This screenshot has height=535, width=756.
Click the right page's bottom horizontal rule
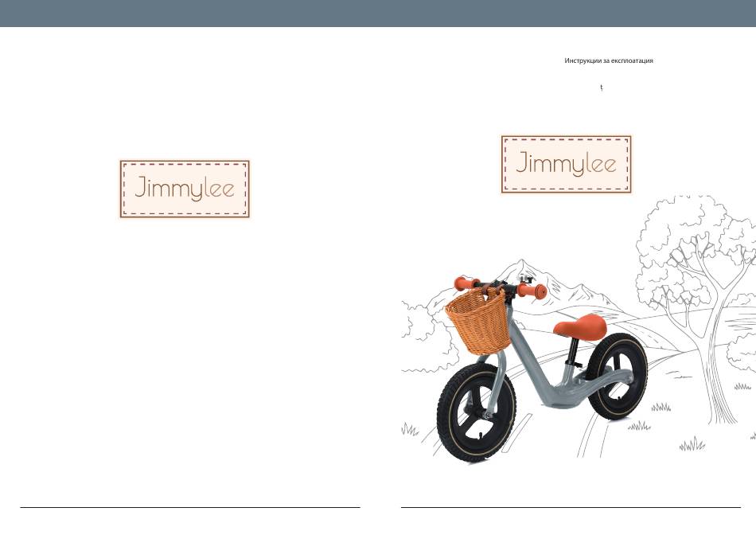click(x=571, y=507)
